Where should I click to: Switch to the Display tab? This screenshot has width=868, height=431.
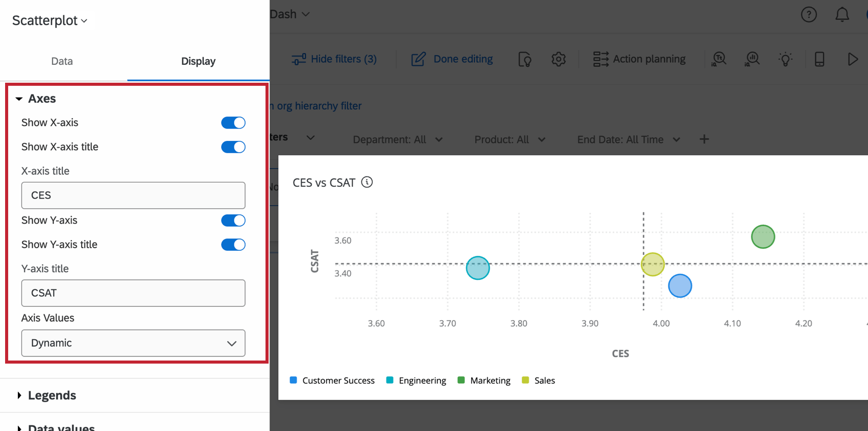(198, 61)
